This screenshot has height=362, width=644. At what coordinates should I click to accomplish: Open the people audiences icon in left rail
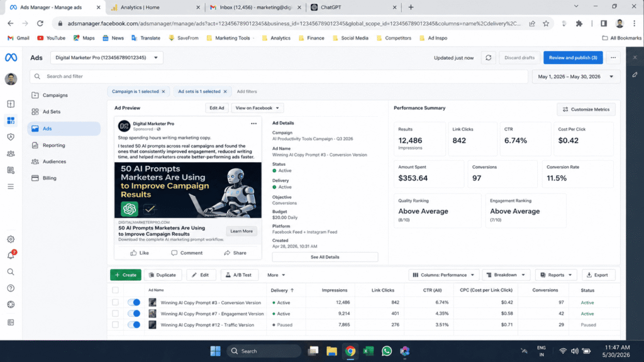[11, 153]
